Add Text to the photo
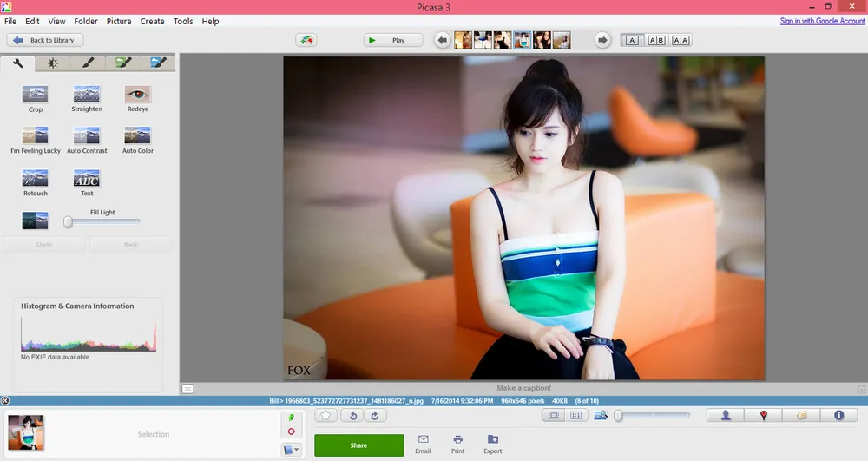868x461 pixels. pos(87,183)
